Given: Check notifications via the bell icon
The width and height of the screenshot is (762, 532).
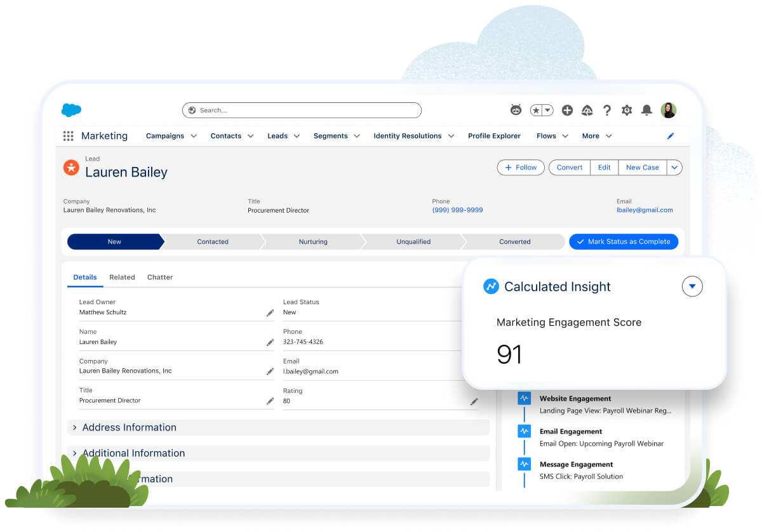Looking at the screenshot, I should pos(646,110).
